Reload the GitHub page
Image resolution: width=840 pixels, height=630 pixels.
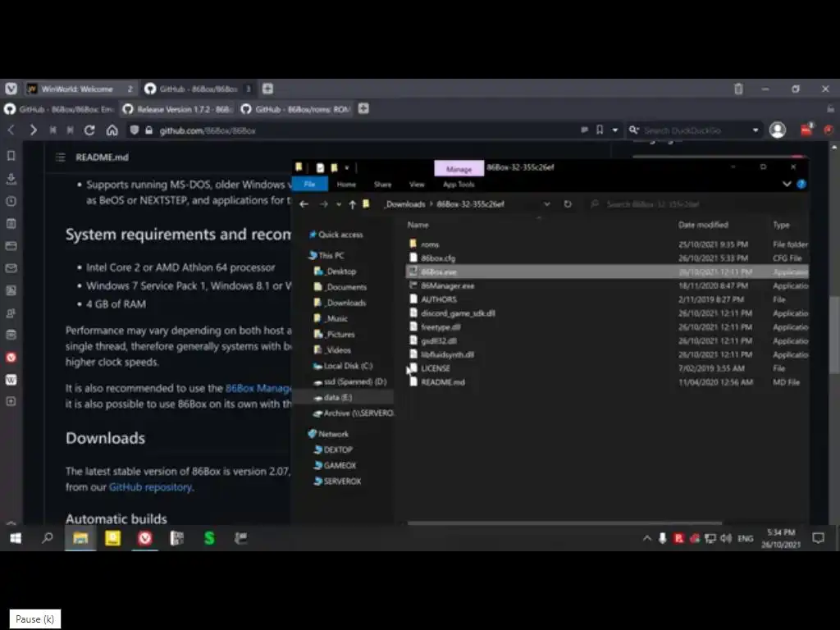click(89, 130)
